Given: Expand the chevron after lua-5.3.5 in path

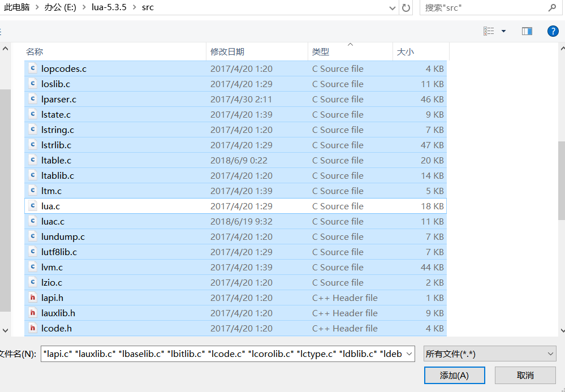Looking at the screenshot, I should point(135,7).
